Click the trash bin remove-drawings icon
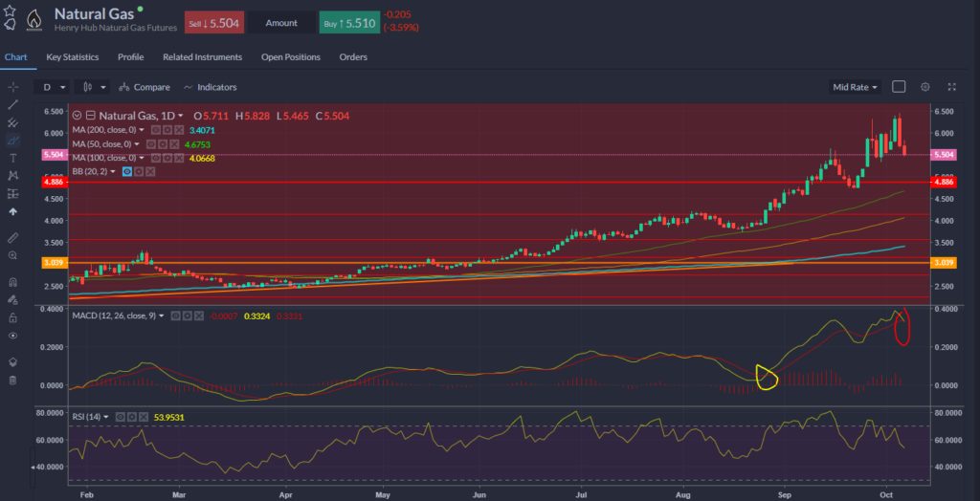The width and height of the screenshot is (980, 501). pyautogui.click(x=13, y=381)
